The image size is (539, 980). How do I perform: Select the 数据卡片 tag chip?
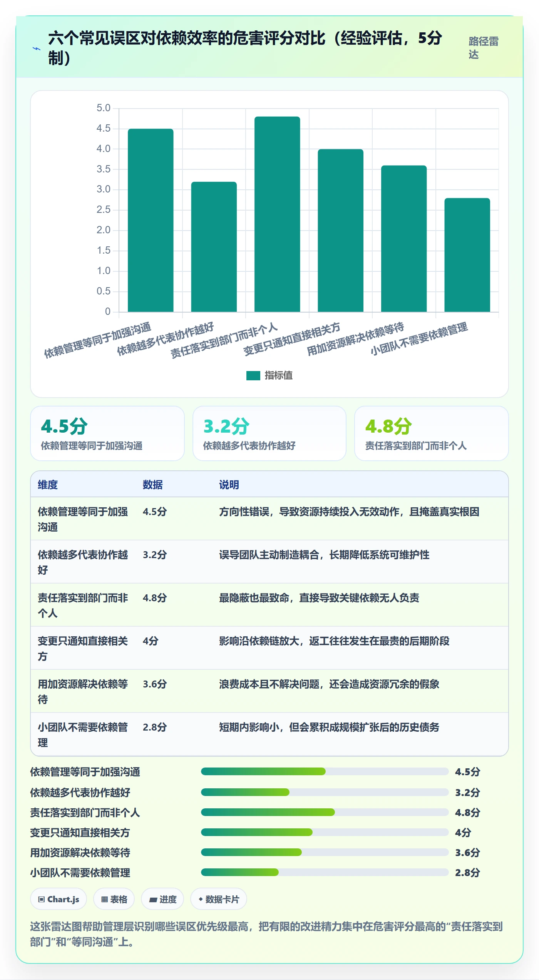click(219, 899)
